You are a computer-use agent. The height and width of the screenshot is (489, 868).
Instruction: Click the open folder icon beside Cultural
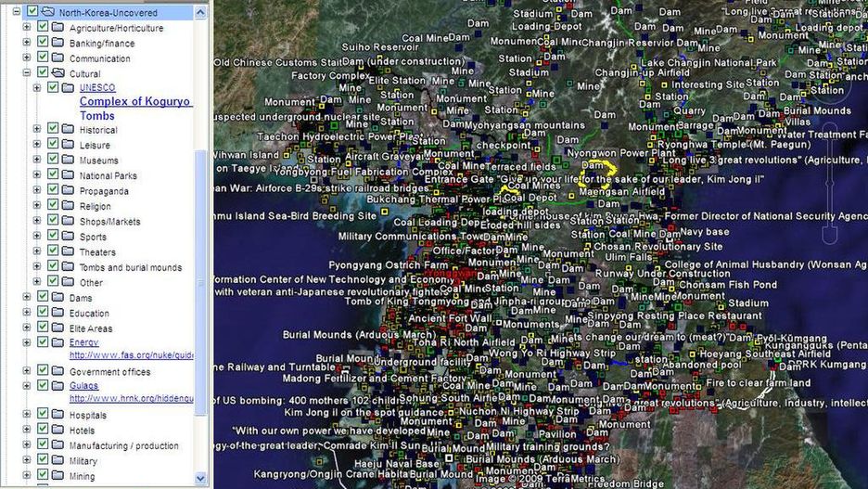57,73
